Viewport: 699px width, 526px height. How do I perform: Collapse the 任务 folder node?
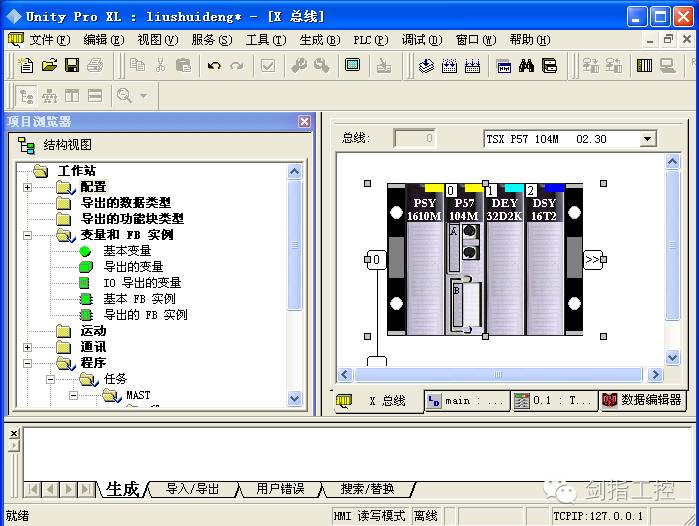pyautogui.click(x=50, y=379)
